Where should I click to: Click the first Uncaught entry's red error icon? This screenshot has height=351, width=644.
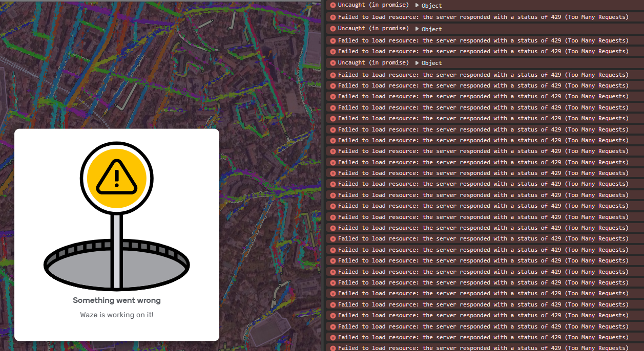pos(333,5)
